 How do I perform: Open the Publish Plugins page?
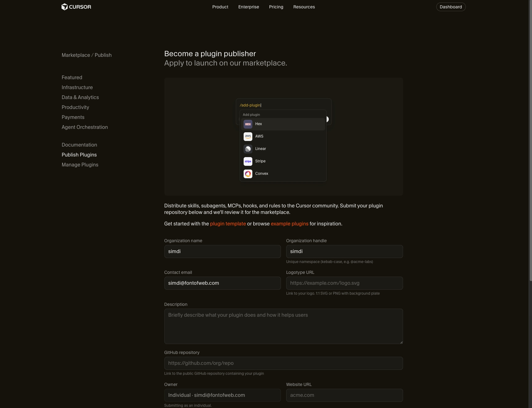(x=79, y=155)
